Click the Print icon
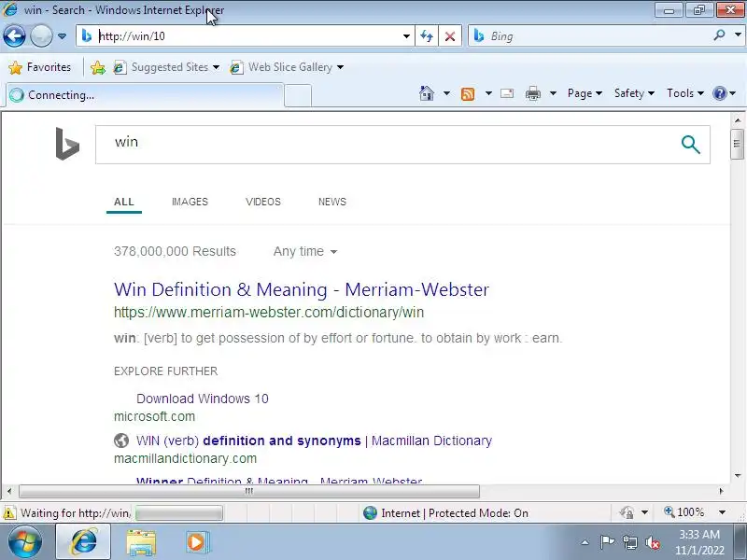Viewport: 747px width, 560px height. pos(532,93)
